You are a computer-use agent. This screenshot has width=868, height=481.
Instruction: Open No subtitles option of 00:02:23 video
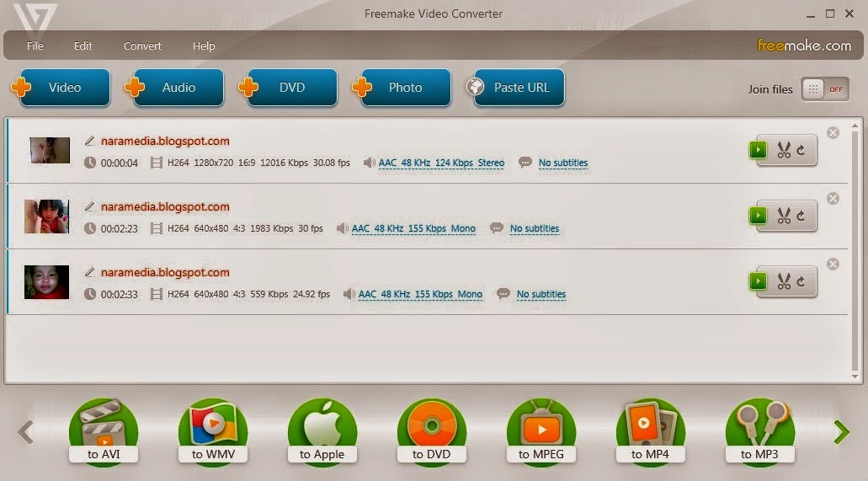(535, 228)
